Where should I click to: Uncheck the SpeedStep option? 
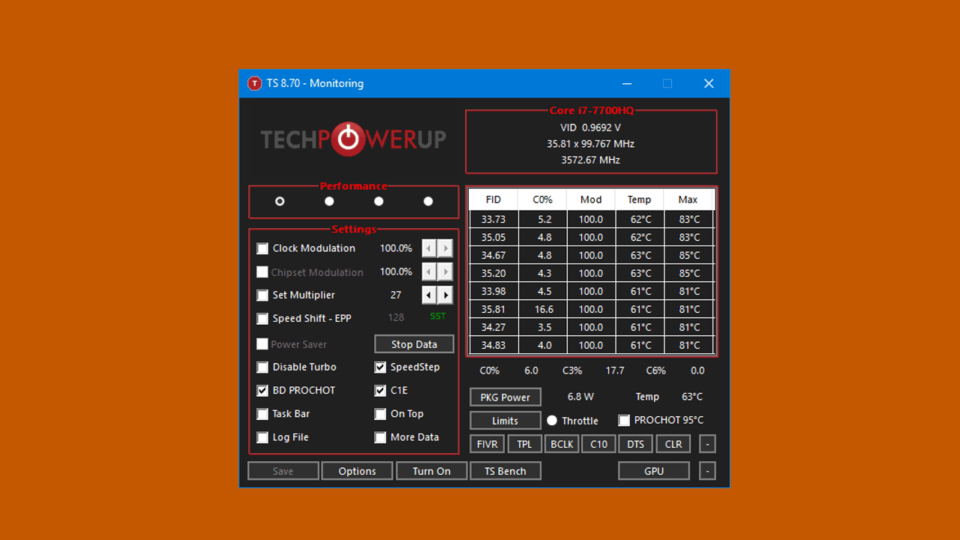click(380, 367)
